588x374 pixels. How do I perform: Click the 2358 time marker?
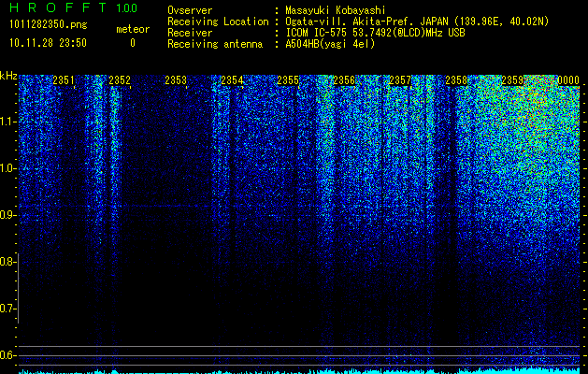(456, 80)
